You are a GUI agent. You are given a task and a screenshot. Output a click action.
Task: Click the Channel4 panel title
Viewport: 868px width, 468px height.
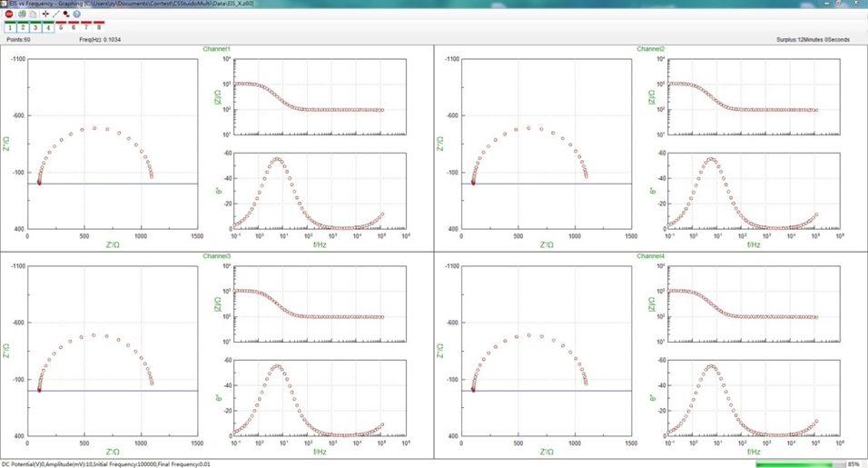click(650, 256)
